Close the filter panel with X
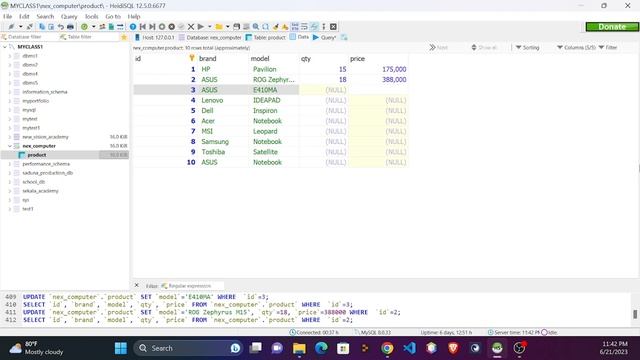 click(x=137, y=285)
